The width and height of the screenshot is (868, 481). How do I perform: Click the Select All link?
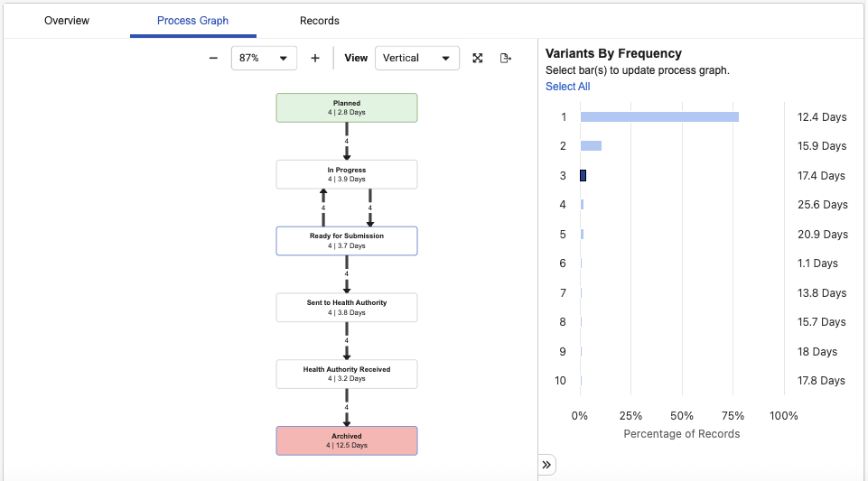pos(567,87)
